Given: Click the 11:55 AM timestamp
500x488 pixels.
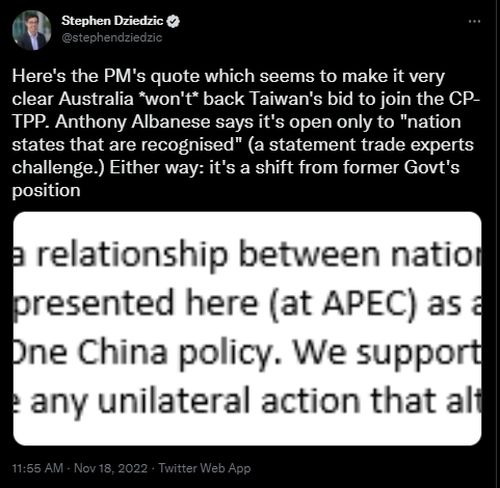Looking at the screenshot, I should tap(38, 468).
